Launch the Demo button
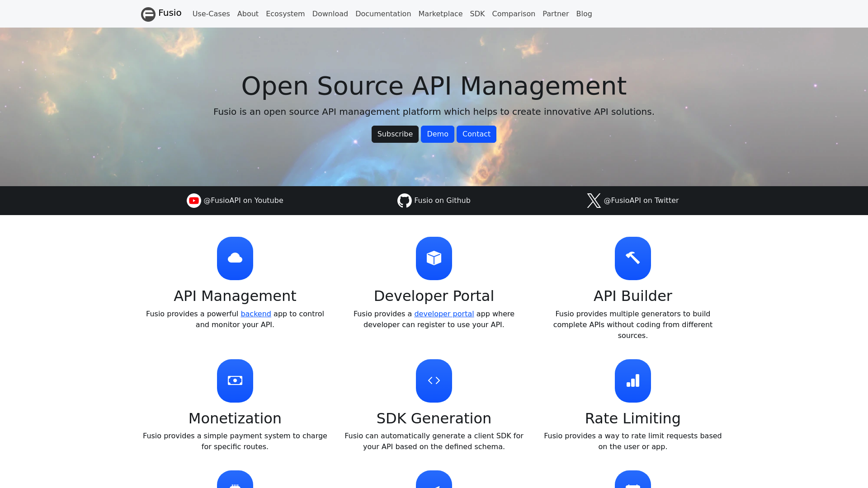868x488 pixels. coord(438,134)
